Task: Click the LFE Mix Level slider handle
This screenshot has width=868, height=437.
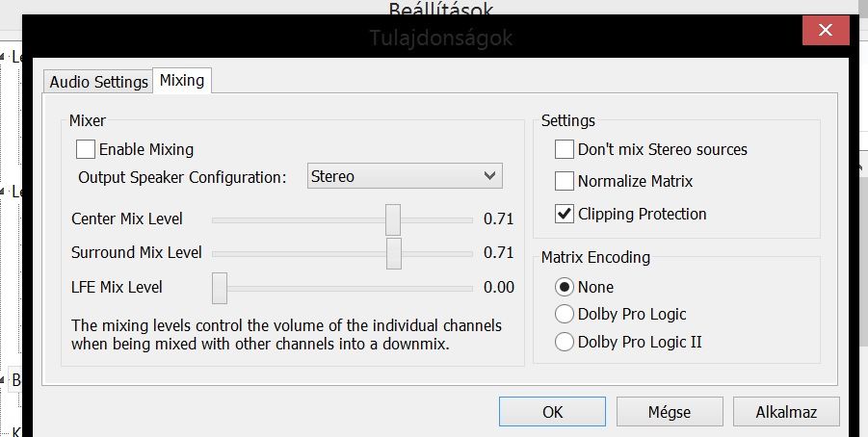Action: point(220,287)
